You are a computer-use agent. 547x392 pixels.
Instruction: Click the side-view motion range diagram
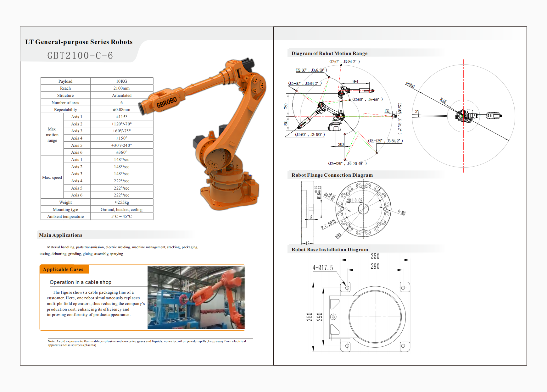coord(341,113)
